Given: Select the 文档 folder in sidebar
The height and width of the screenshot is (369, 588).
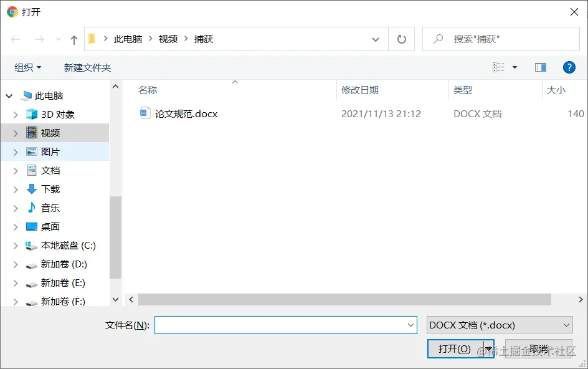Looking at the screenshot, I should point(50,170).
